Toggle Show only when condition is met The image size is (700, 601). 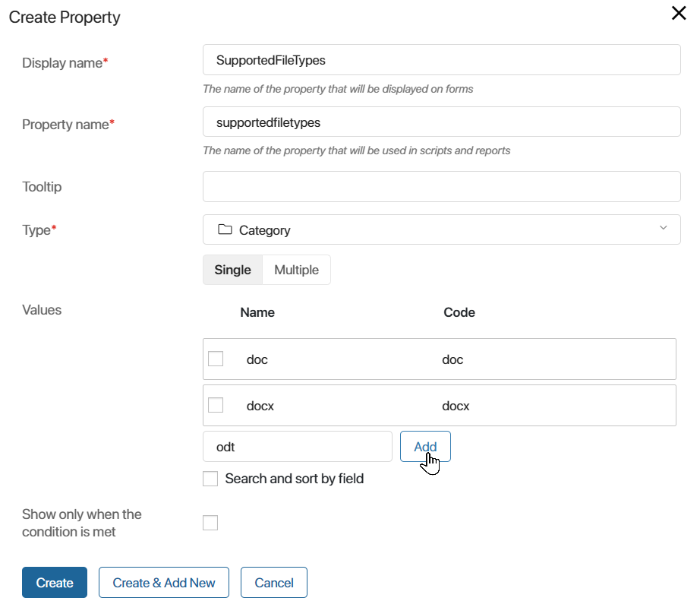click(x=210, y=523)
